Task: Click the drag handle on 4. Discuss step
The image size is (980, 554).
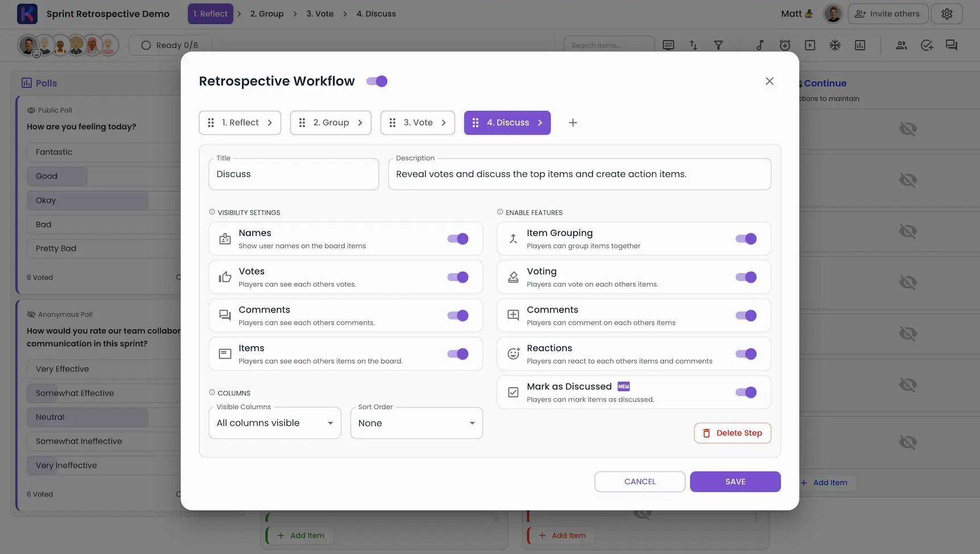Action: (475, 123)
